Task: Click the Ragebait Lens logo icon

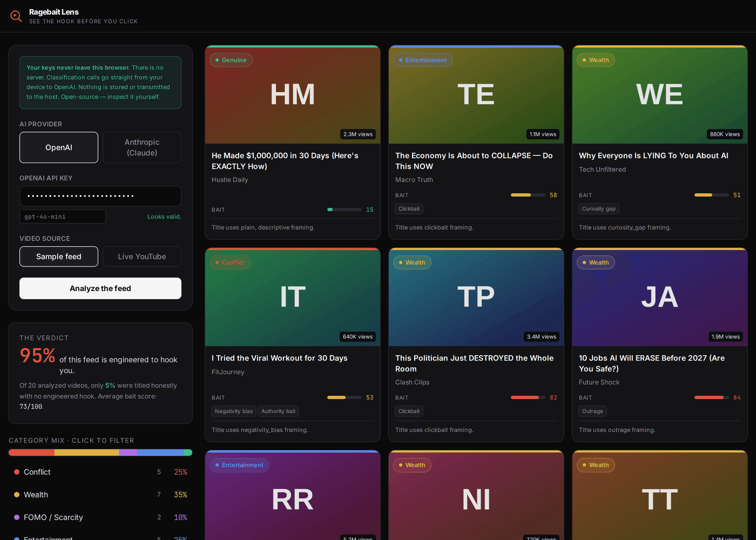Action: 16,16
